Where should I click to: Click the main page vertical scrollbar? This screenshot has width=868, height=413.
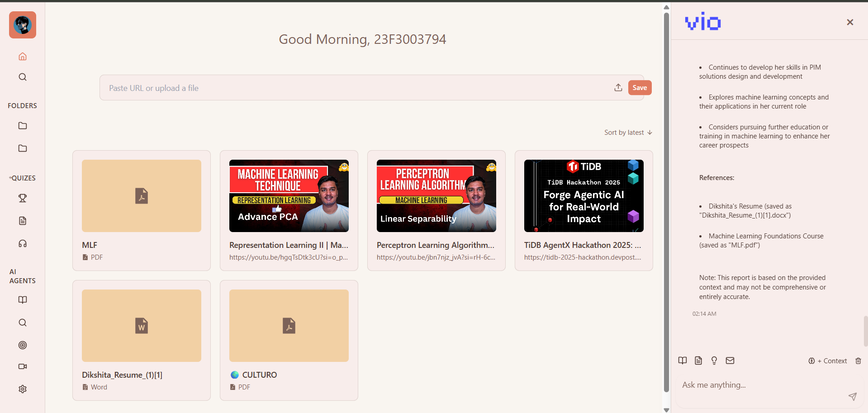(x=666, y=202)
